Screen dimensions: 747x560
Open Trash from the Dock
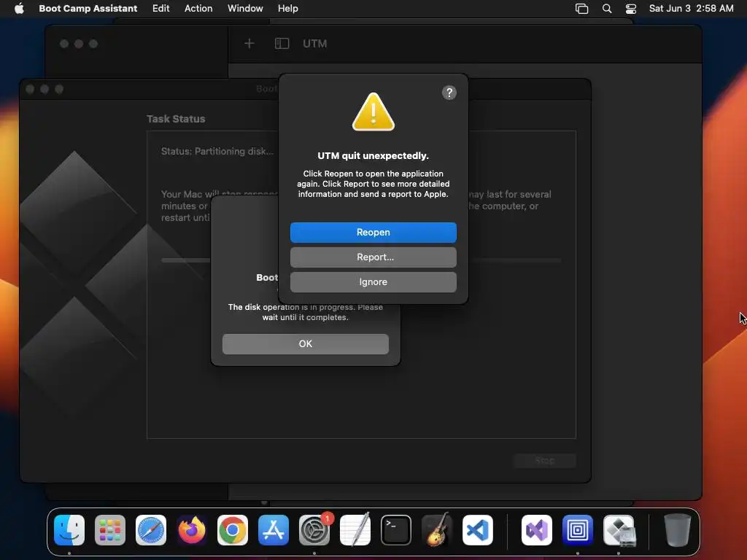[677, 530]
